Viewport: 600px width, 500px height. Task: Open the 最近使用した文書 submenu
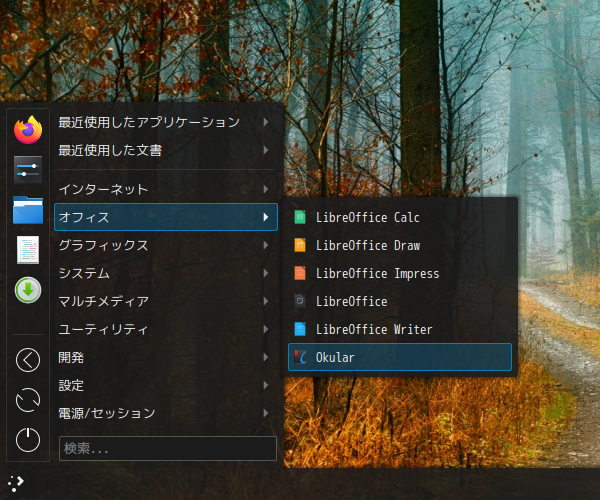pos(166,150)
